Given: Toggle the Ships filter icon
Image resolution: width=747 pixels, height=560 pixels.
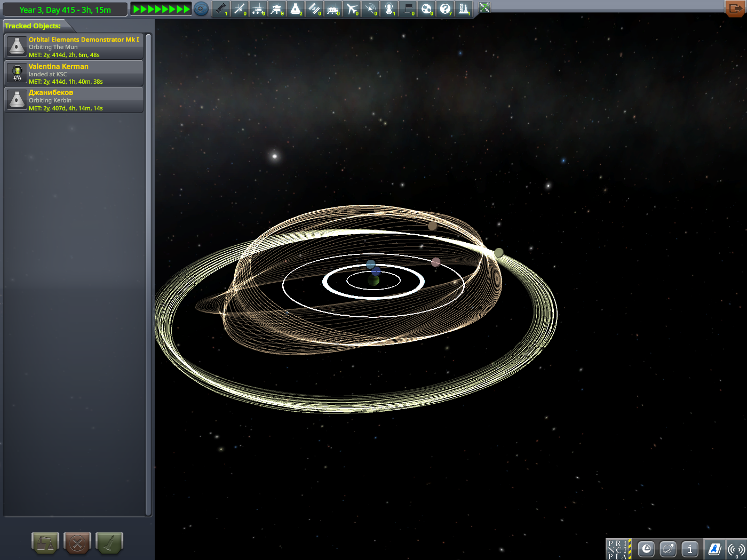Looking at the screenshot, I should coord(296,9).
